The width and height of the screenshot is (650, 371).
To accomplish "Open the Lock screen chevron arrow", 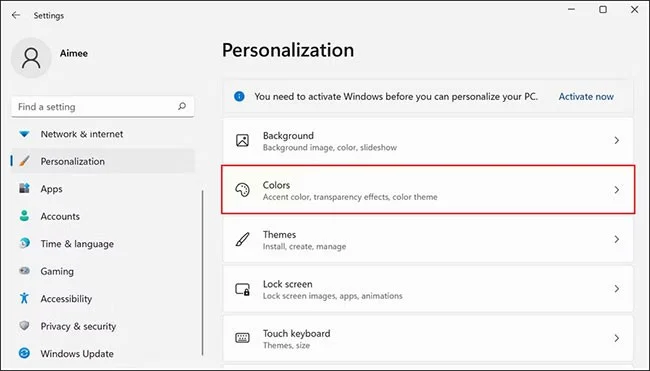I will click(617, 289).
